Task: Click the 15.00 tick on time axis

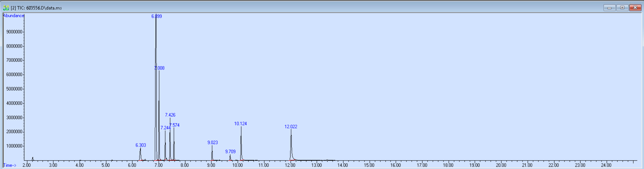Action: [369, 165]
